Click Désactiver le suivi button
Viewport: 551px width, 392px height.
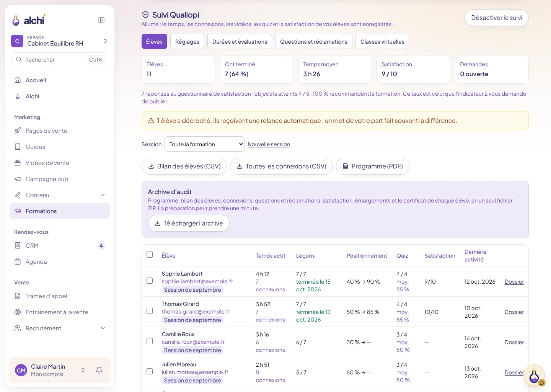(x=497, y=18)
